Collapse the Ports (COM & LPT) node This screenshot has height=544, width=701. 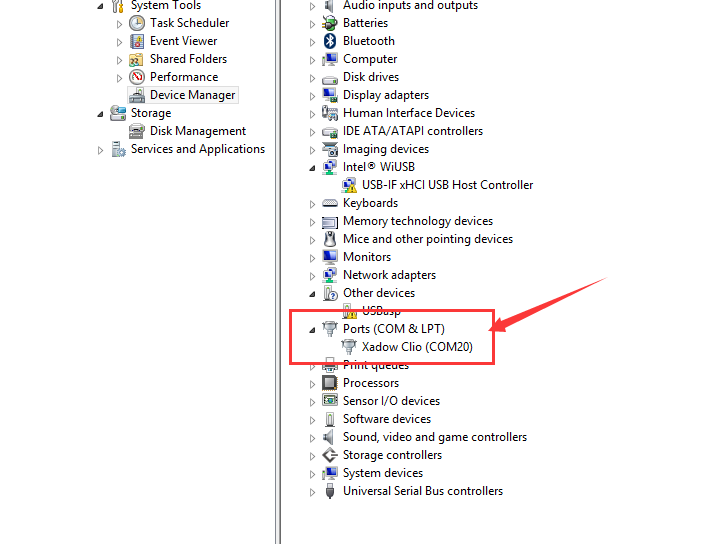(x=313, y=329)
